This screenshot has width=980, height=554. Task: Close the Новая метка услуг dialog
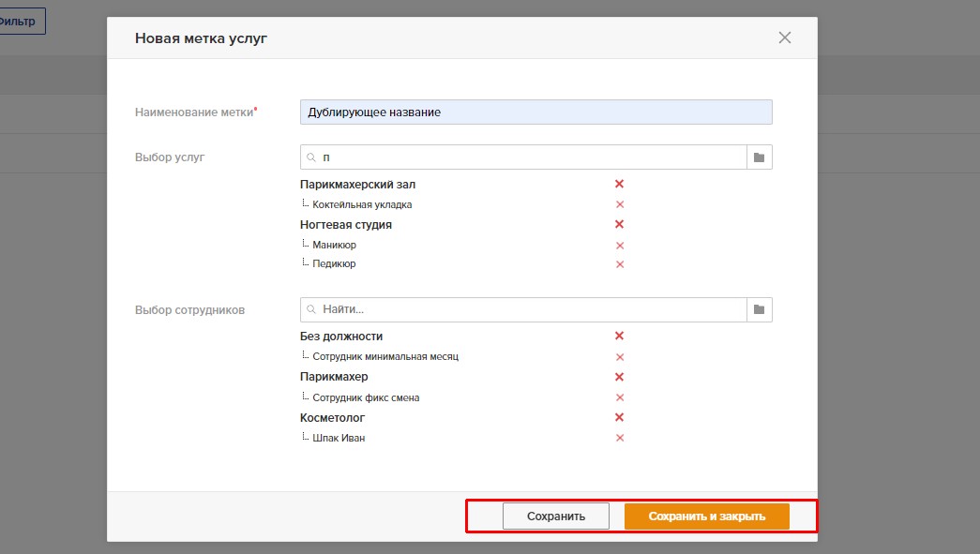click(x=784, y=37)
